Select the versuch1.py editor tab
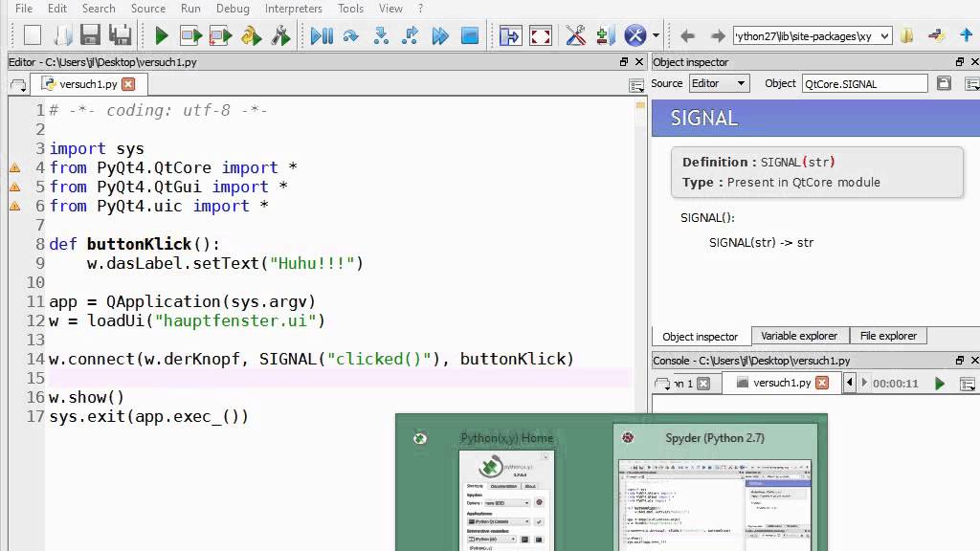 coord(88,84)
